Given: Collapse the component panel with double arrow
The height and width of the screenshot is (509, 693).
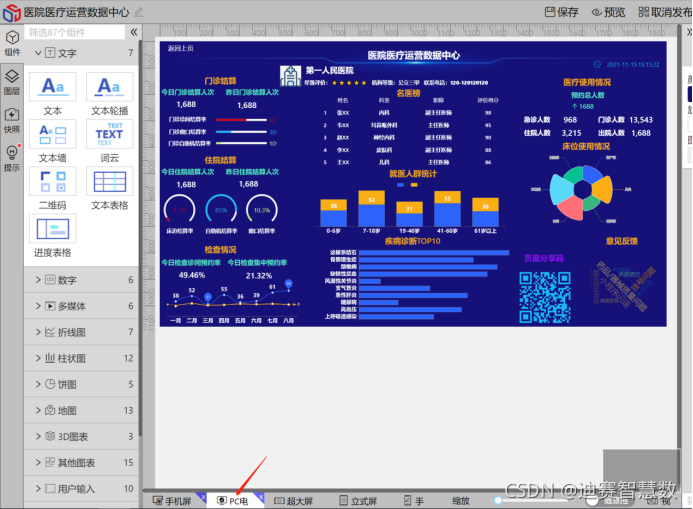Looking at the screenshot, I should (x=133, y=32).
